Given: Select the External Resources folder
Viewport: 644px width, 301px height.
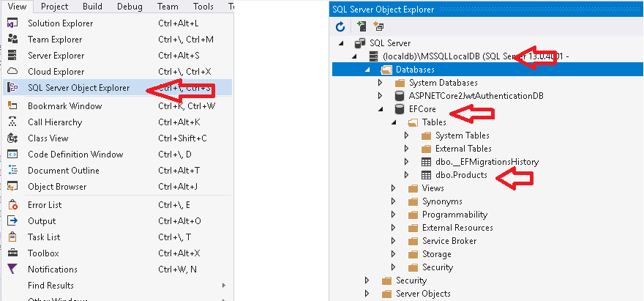Looking at the screenshot, I should point(457,227).
